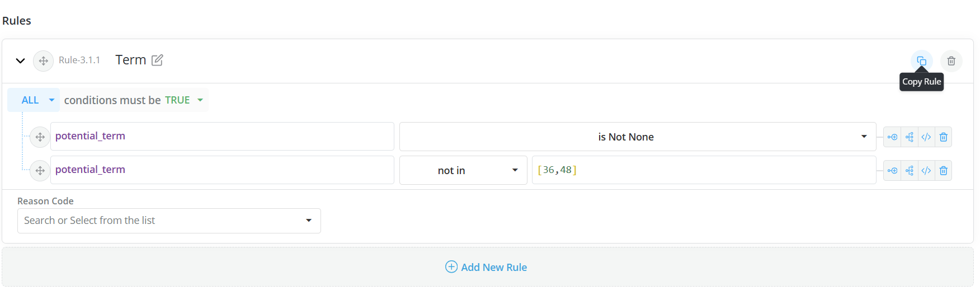Open the 'is Not None' operator dropdown

point(638,137)
